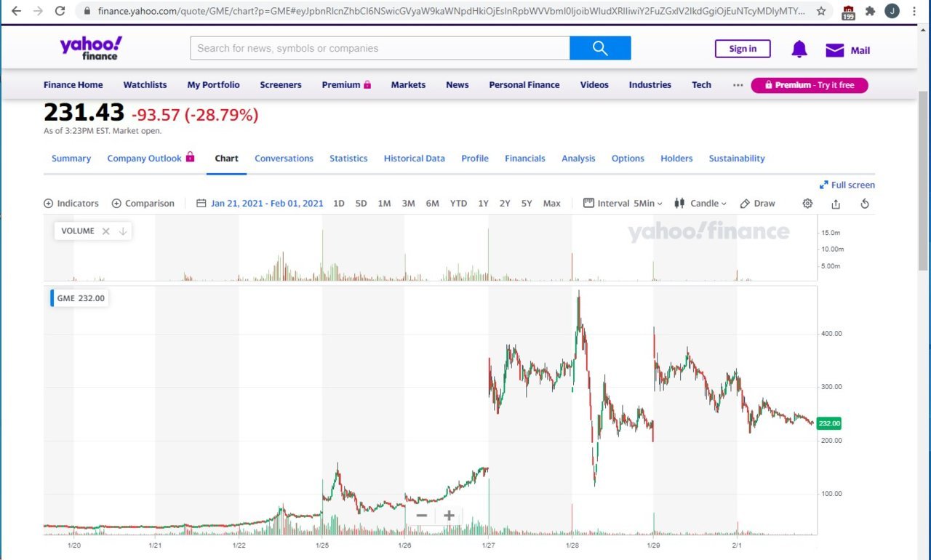Go back with the browser back arrow
The height and width of the screenshot is (560, 931).
16,11
